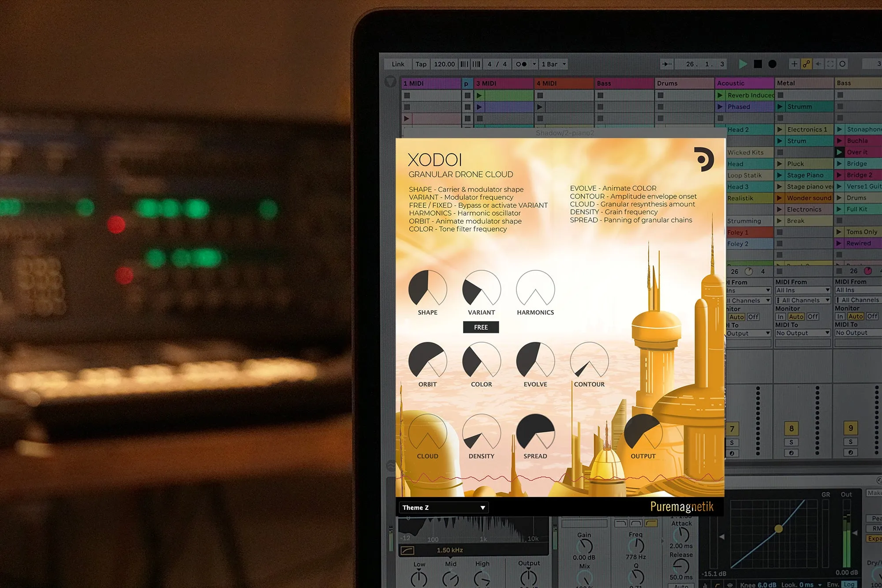Open the Theme Z preset dropdown

(444, 508)
